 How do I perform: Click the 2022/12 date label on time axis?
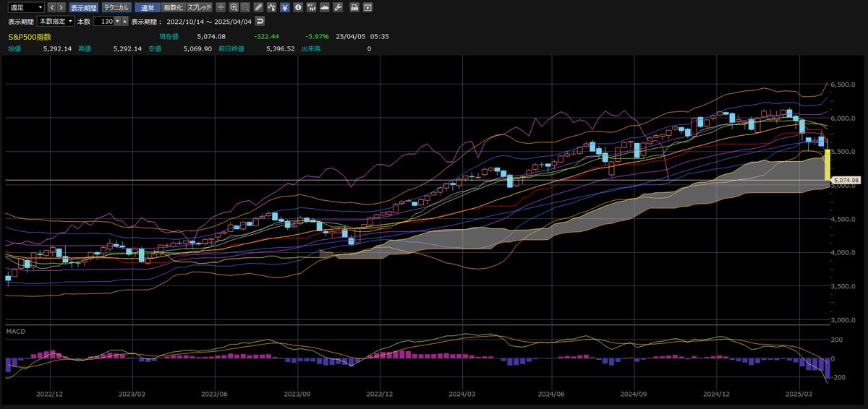(49, 395)
